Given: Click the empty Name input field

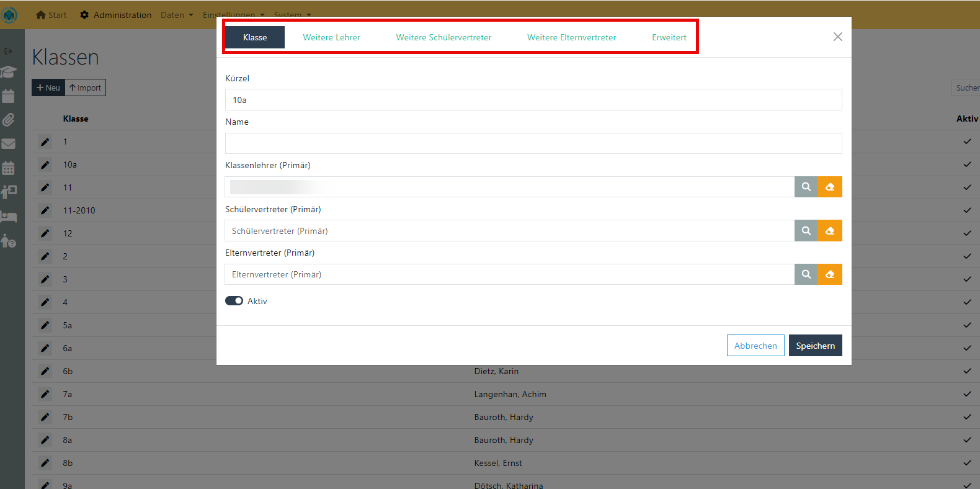Looking at the screenshot, I should click(x=533, y=143).
